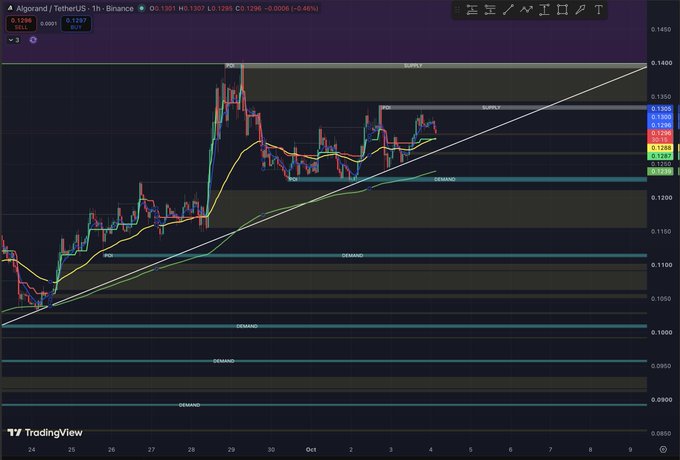
Task: Select the trend line tool
Action: (x=508, y=10)
